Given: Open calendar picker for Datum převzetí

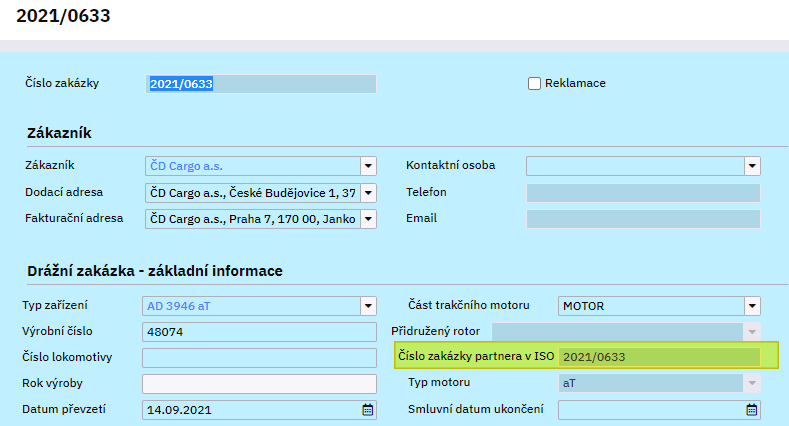Looking at the screenshot, I should (x=367, y=409).
